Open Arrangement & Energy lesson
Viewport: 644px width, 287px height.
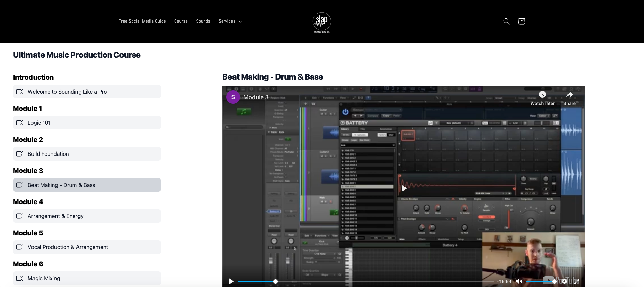click(87, 216)
